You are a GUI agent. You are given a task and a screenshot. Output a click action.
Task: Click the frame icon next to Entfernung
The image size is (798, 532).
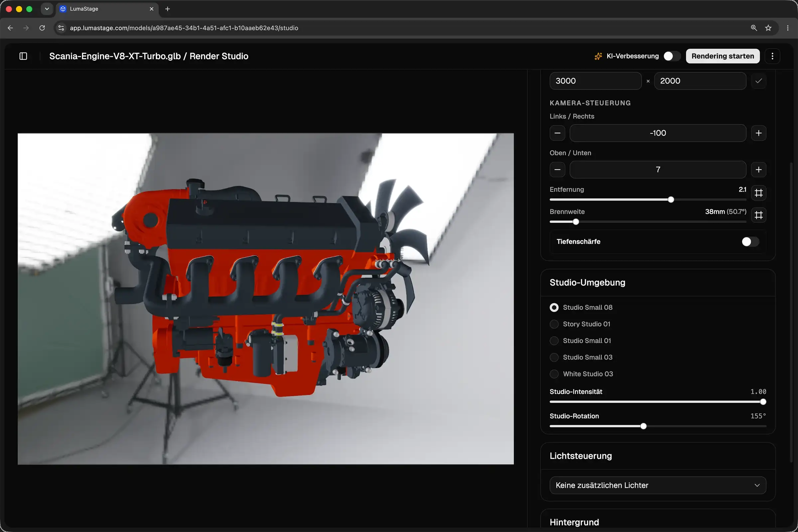759,193
